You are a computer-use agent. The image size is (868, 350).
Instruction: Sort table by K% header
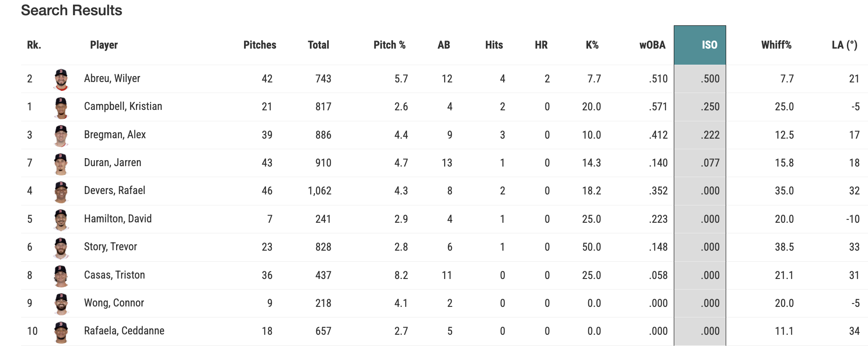tap(592, 45)
